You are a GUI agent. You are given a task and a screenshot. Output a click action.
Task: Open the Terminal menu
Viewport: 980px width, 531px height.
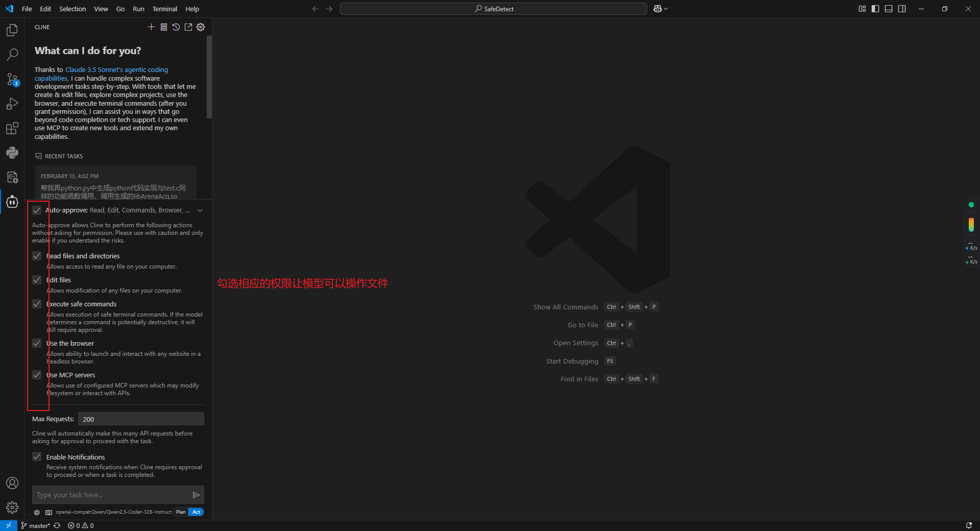165,9
